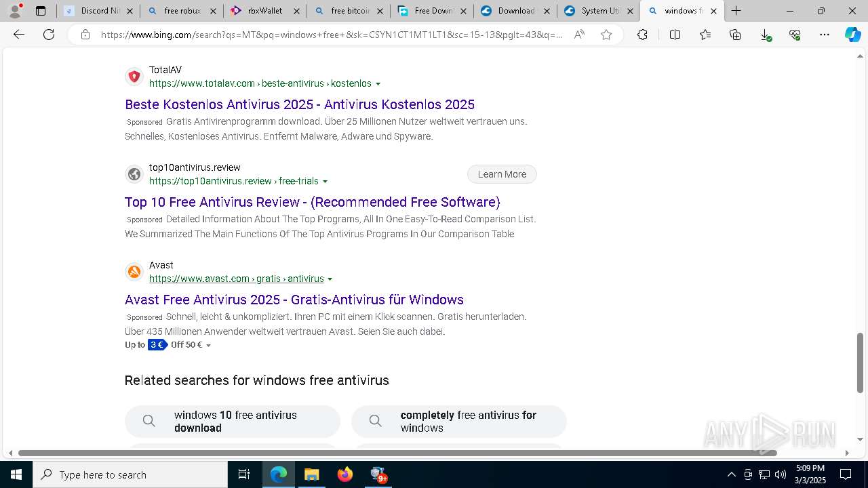The height and width of the screenshot is (488, 868).
Task: Search 'completely free antivirus for windows' suggestion
Action: [x=459, y=422]
